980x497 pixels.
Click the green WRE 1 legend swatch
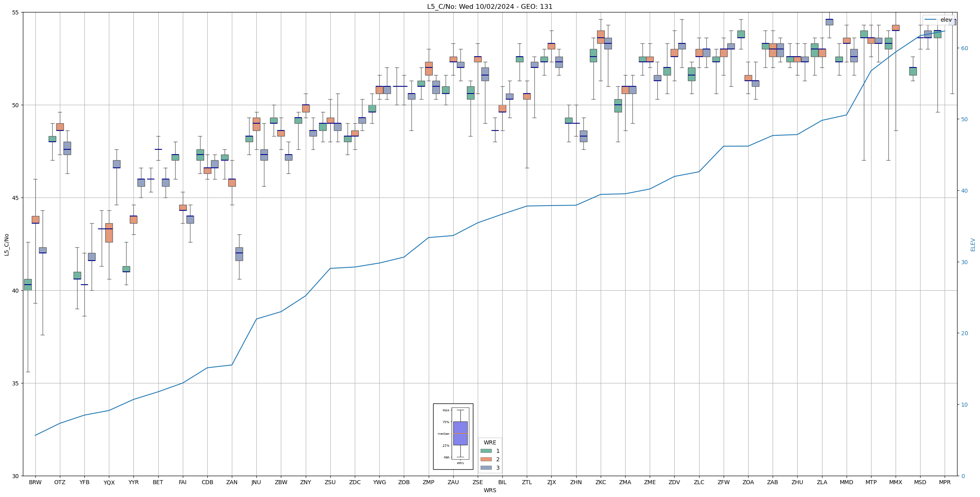pyautogui.click(x=486, y=451)
